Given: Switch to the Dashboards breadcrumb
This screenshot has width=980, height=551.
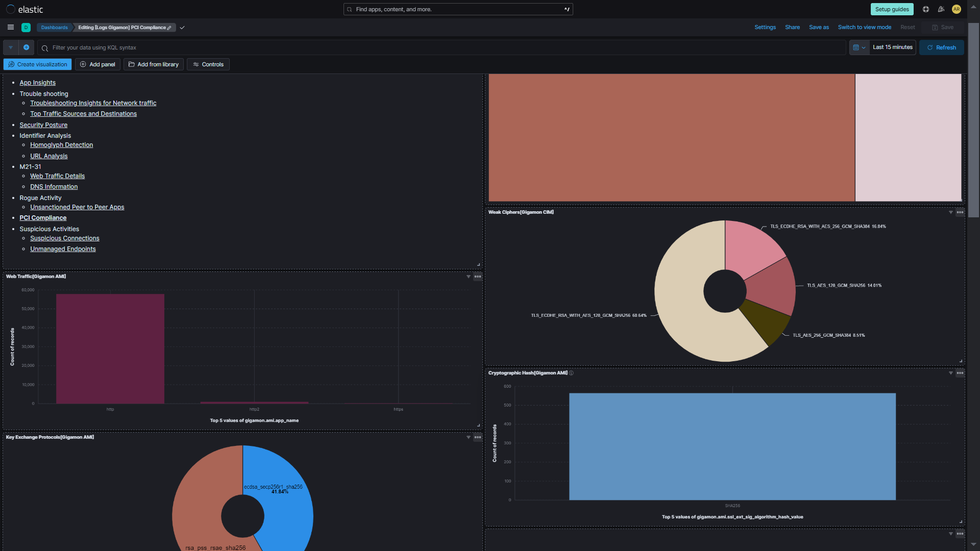Looking at the screenshot, I should tap(54, 28).
